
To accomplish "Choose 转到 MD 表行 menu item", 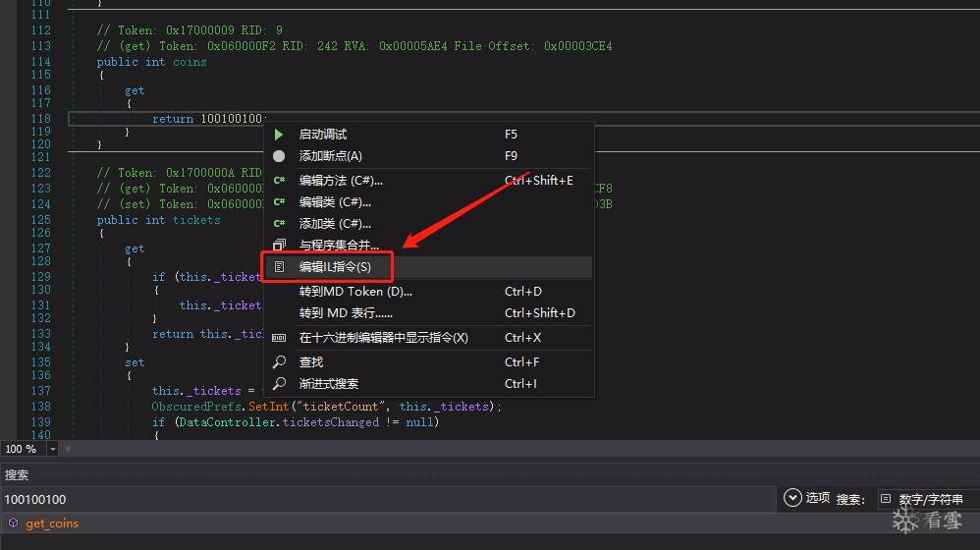I will [346, 313].
